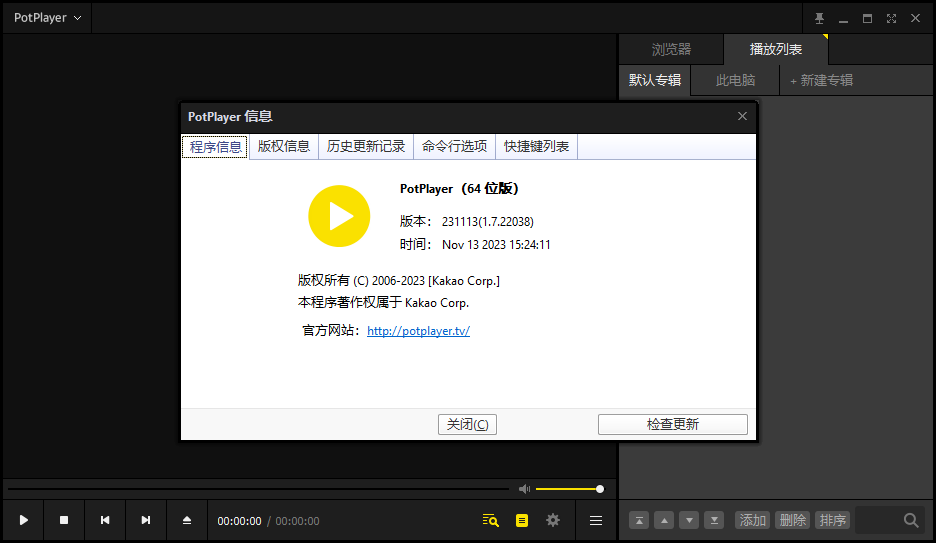Click the version text 231113(1.7.22038)
936x543 pixels.
tap(488, 221)
